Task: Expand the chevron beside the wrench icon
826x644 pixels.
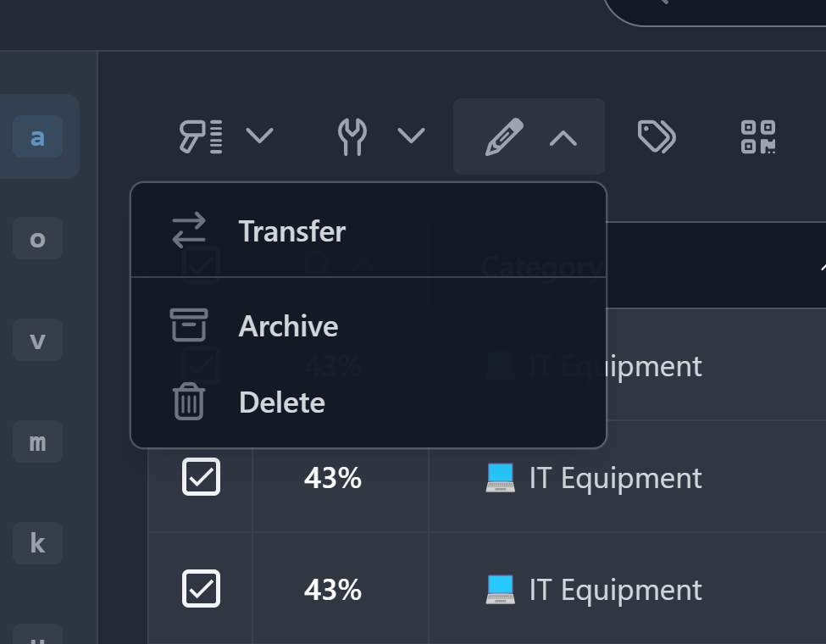Action: point(411,136)
